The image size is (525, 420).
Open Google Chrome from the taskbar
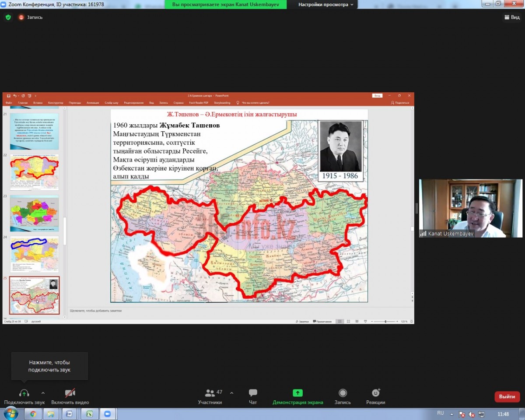pyautogui.click(x=33, y=413)
